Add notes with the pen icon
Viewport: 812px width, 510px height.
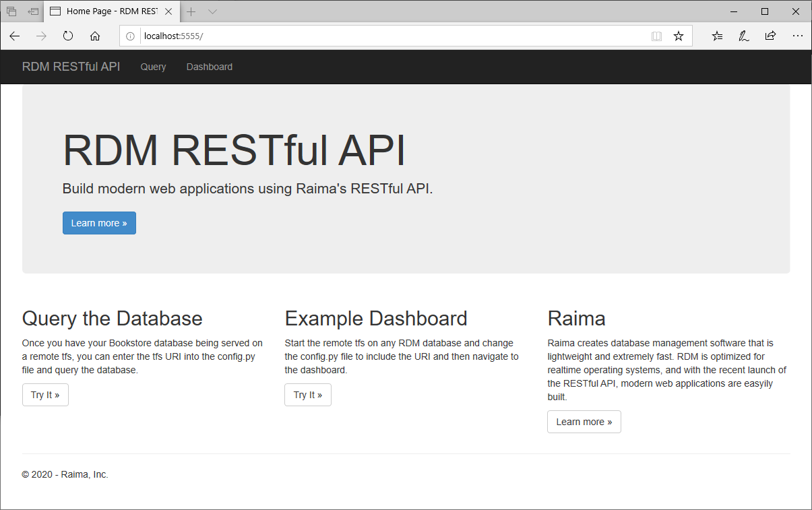point(744,36)
